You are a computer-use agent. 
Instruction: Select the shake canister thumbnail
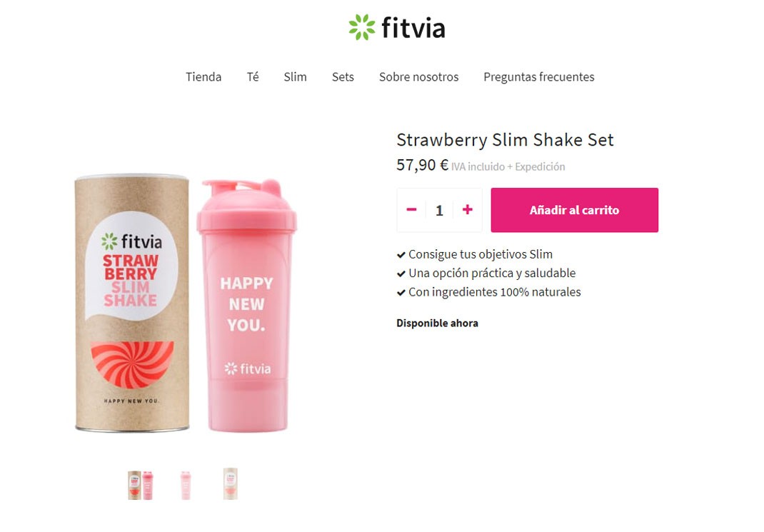(230, 483)
